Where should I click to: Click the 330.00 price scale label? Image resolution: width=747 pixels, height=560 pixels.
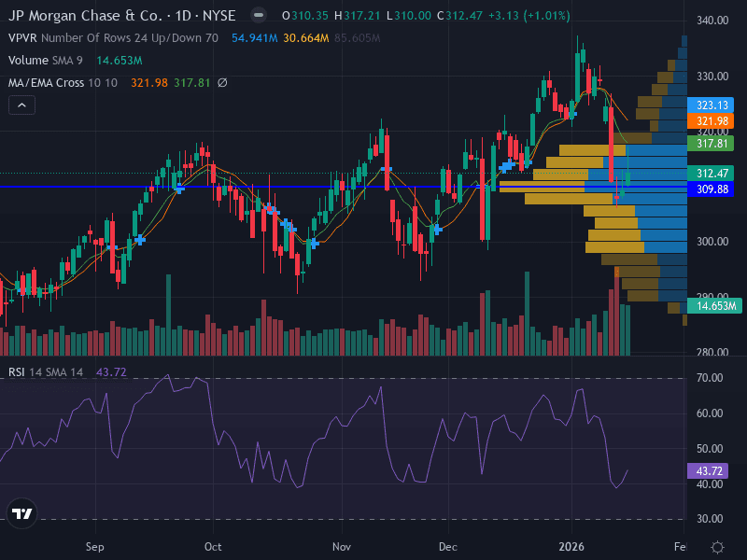712,77
